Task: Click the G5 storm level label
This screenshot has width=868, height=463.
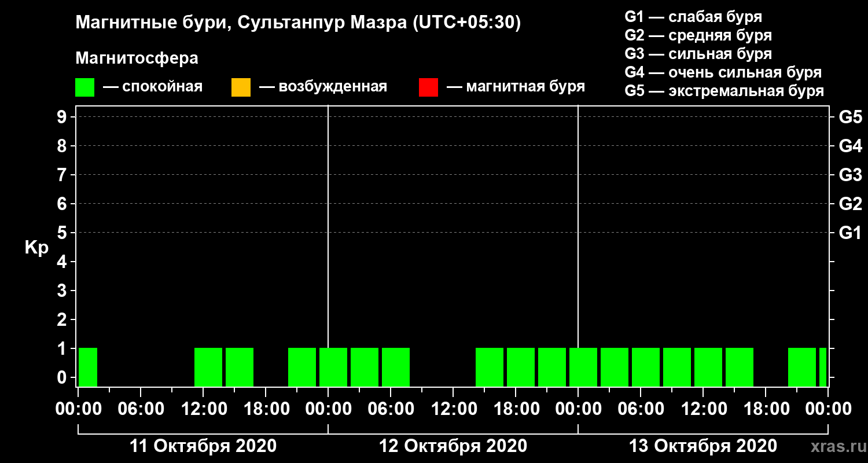Action: click(851, 117)
